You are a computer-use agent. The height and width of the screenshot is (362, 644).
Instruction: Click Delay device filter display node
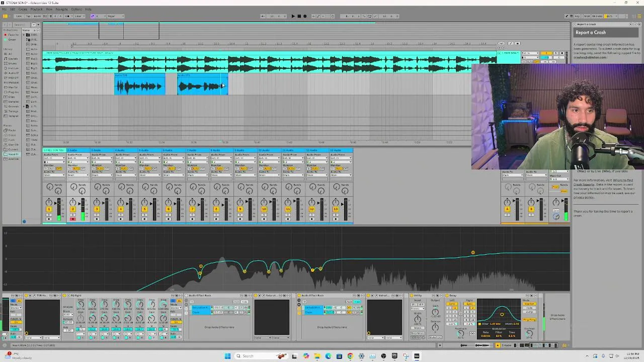click(502, 315)
